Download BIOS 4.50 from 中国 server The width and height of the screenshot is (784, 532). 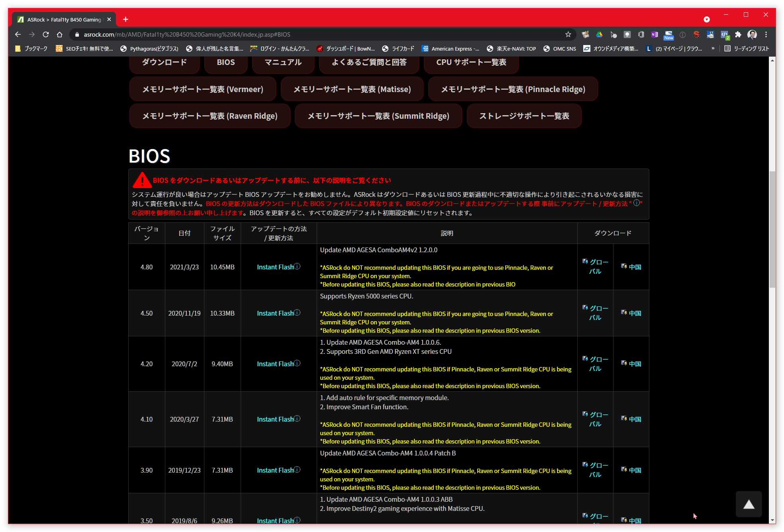point(631,313)
